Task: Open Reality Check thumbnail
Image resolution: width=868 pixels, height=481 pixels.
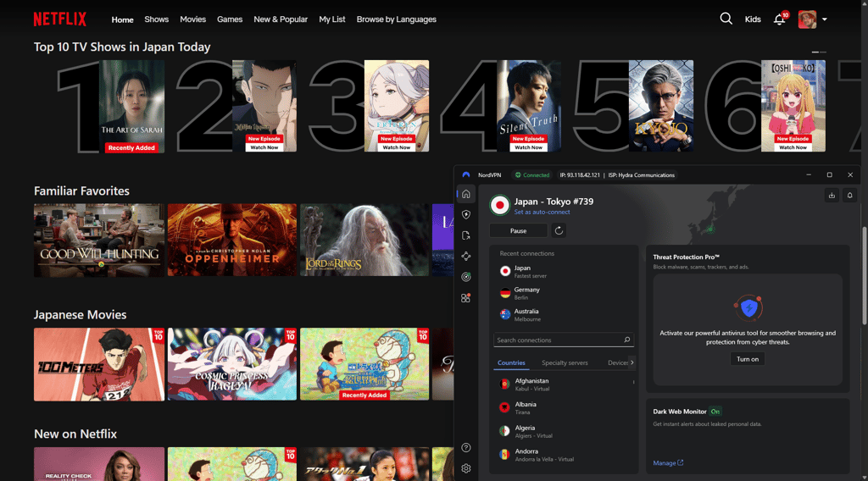Action: [99, 464]
